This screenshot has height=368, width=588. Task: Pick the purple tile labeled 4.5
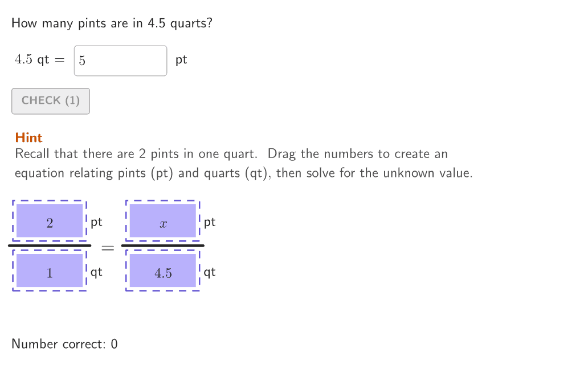point(163,271)
